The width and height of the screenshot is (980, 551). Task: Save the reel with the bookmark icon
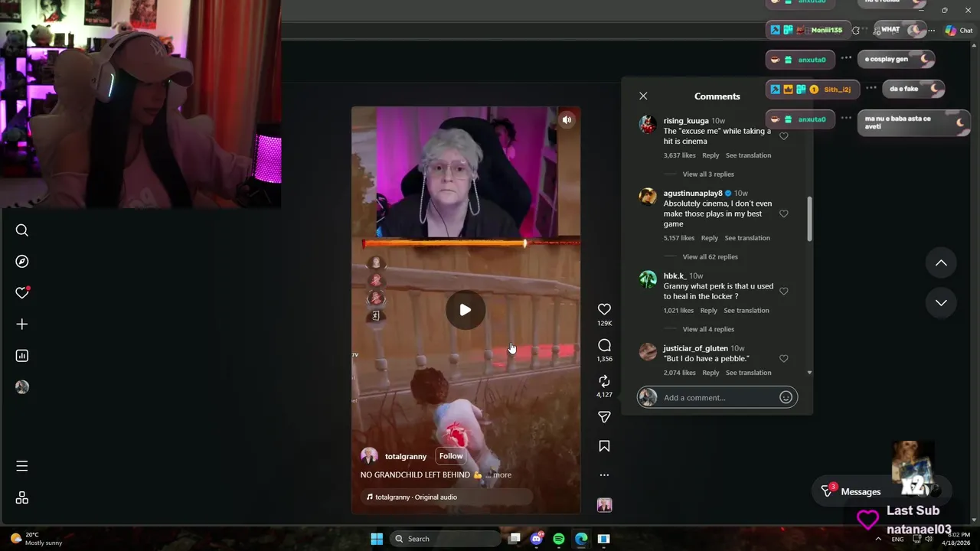click(604, 446)
